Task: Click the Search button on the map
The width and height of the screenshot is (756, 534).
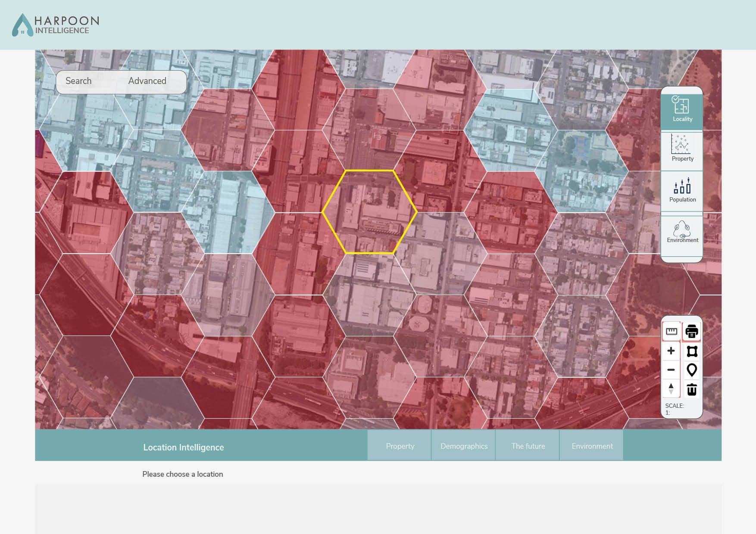Action: (x=78, y=81)
